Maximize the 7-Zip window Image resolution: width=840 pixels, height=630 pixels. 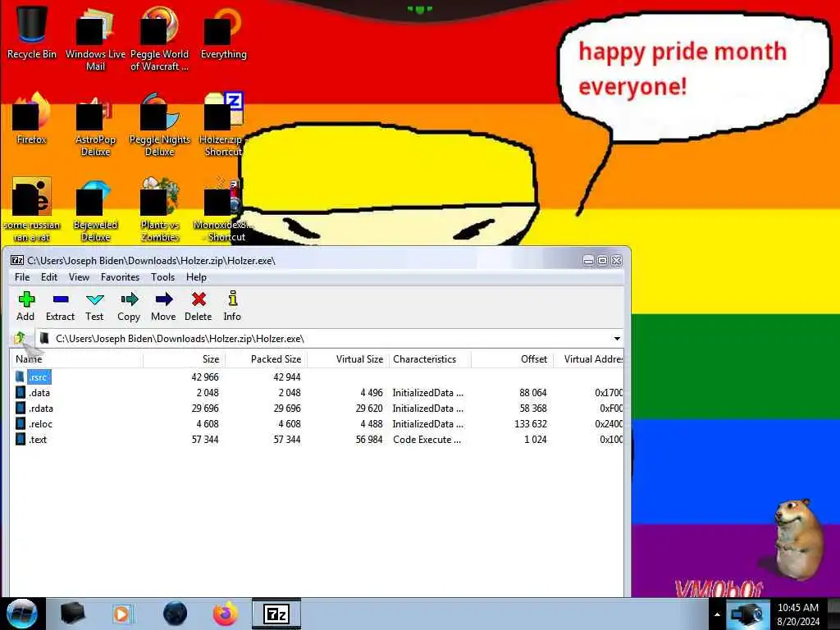point(602,260)
